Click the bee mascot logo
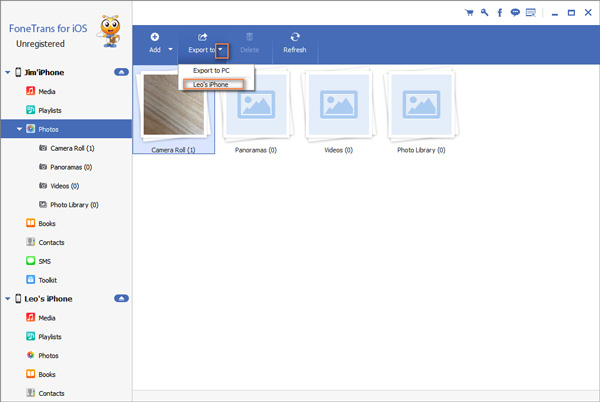 point(110,31)
